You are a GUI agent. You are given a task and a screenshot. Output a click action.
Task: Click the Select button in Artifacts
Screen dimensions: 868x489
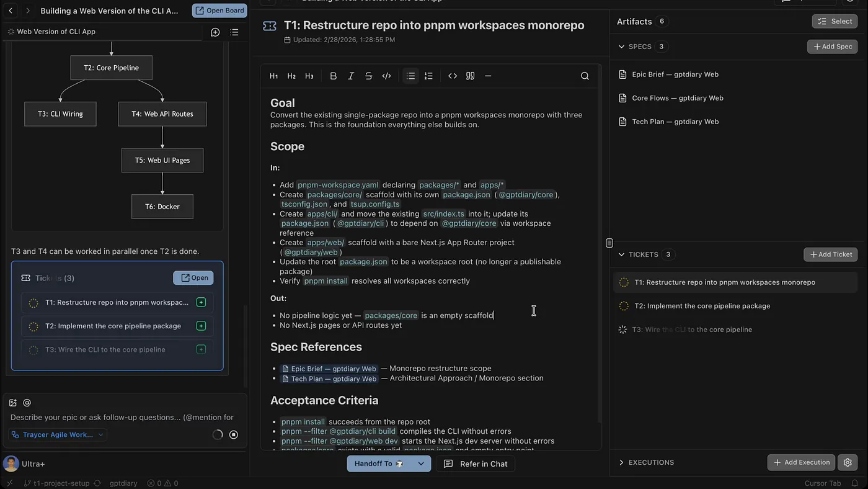(835, 21)
